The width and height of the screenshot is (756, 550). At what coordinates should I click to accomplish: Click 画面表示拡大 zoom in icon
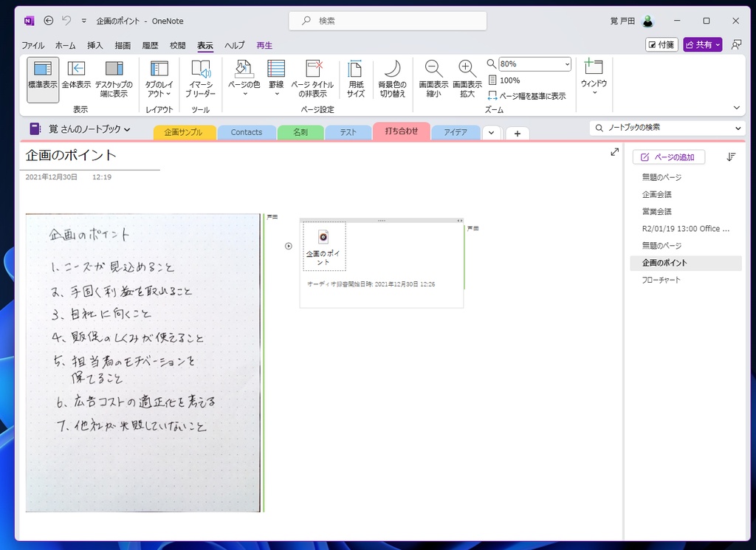click(x=467, y=80)
